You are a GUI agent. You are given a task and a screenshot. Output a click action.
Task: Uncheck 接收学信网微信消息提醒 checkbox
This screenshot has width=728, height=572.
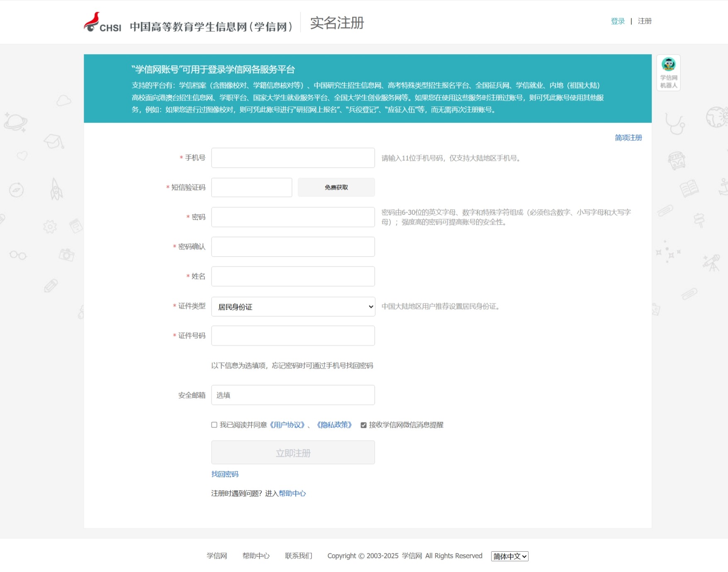click(363, 425)
